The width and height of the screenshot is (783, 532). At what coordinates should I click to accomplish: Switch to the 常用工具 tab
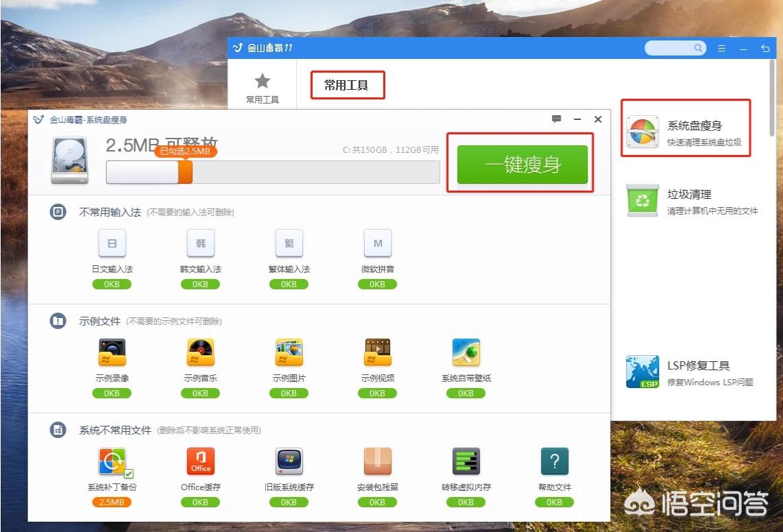263,85
